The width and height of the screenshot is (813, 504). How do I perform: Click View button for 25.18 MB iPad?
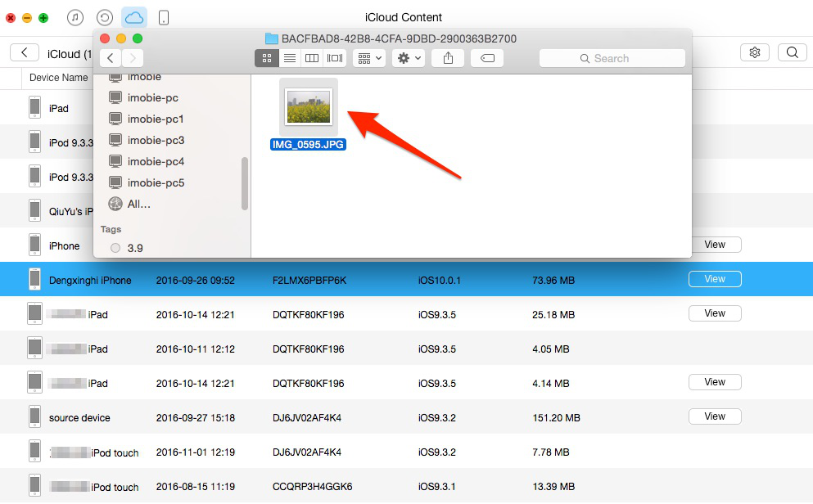point(715,313)
